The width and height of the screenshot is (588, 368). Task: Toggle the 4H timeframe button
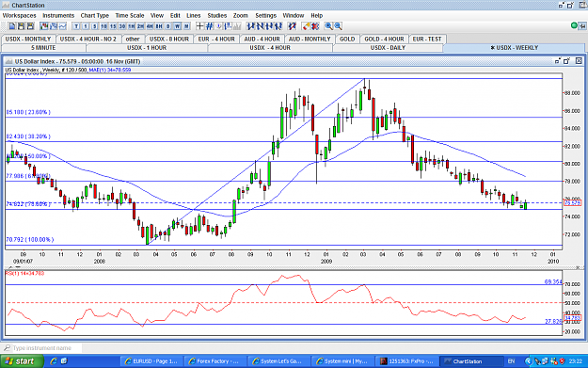[x=150, y=26]
